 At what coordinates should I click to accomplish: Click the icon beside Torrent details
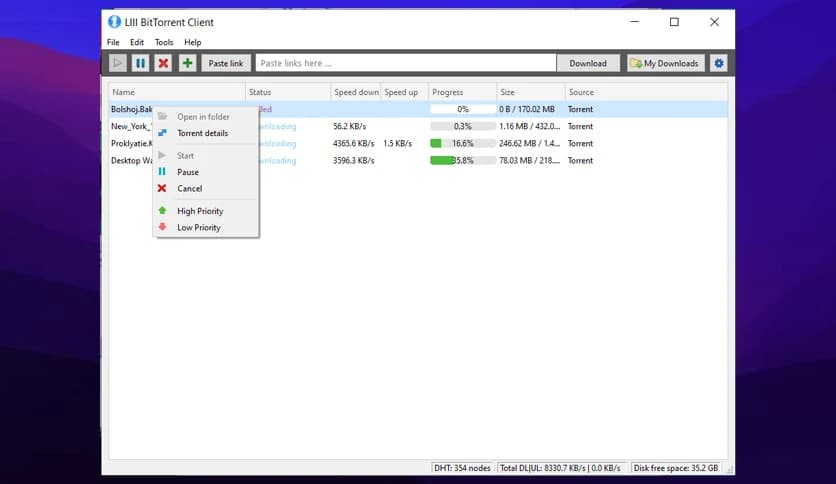[x=163, y=133]
